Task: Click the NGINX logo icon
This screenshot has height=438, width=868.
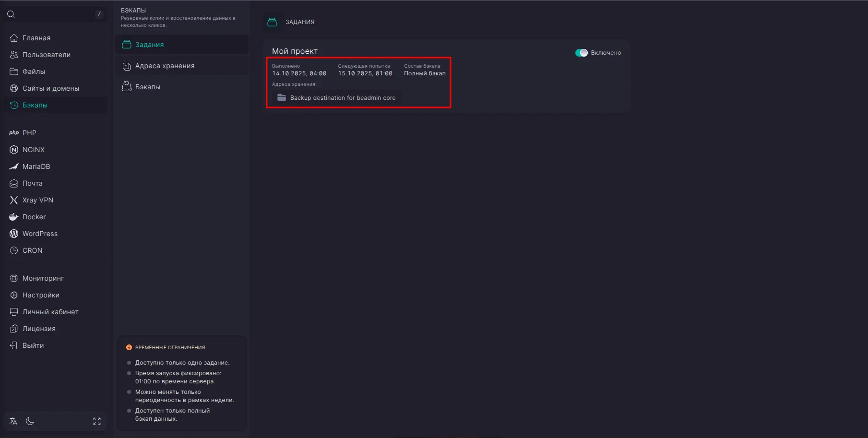Action: (14, 150)
